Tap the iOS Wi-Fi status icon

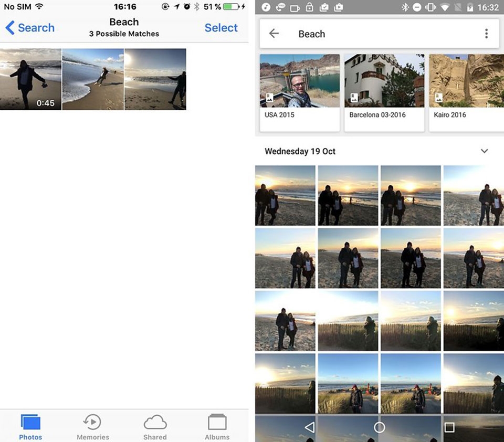pyautogui.click(x=39, y=6)
